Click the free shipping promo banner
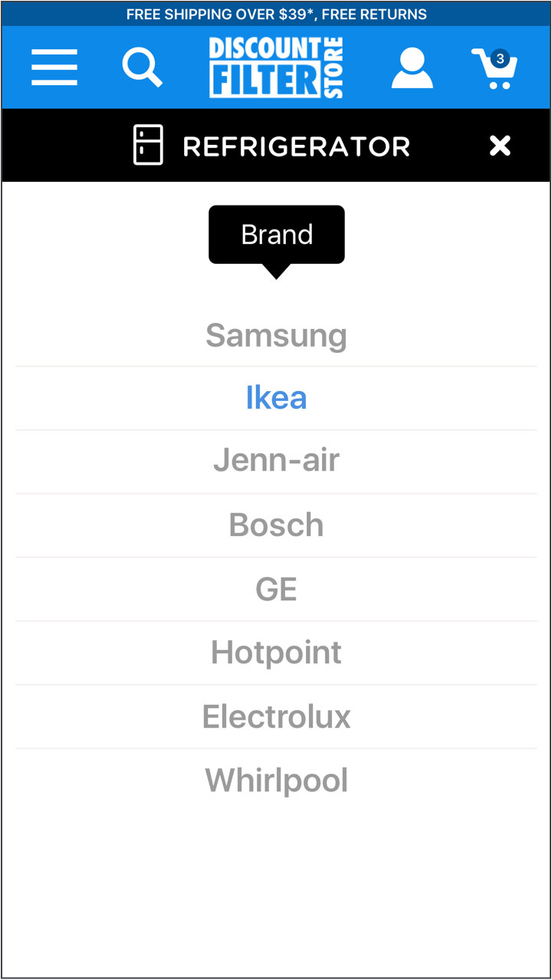This screenshot has height=980, width=552. click(276, 14)
